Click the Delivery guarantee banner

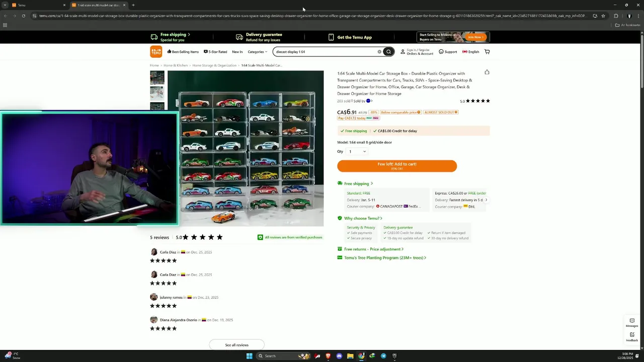[259, 37]
